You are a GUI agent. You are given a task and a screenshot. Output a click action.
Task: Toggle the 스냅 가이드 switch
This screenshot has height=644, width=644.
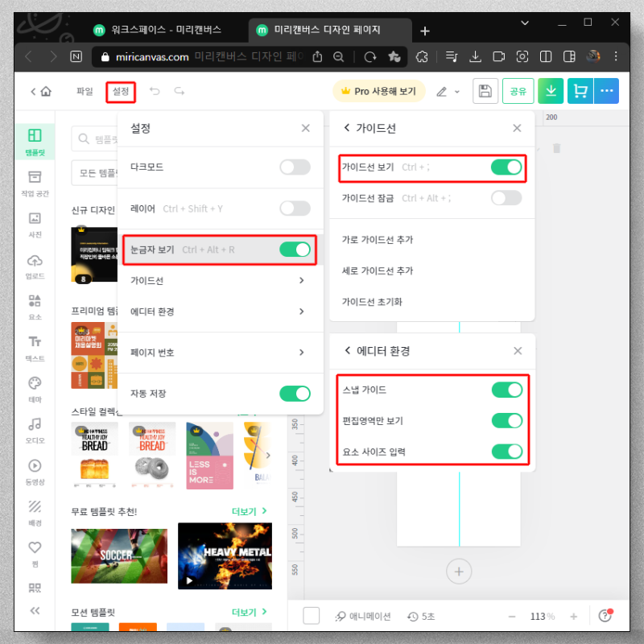[x=507, y=390]
